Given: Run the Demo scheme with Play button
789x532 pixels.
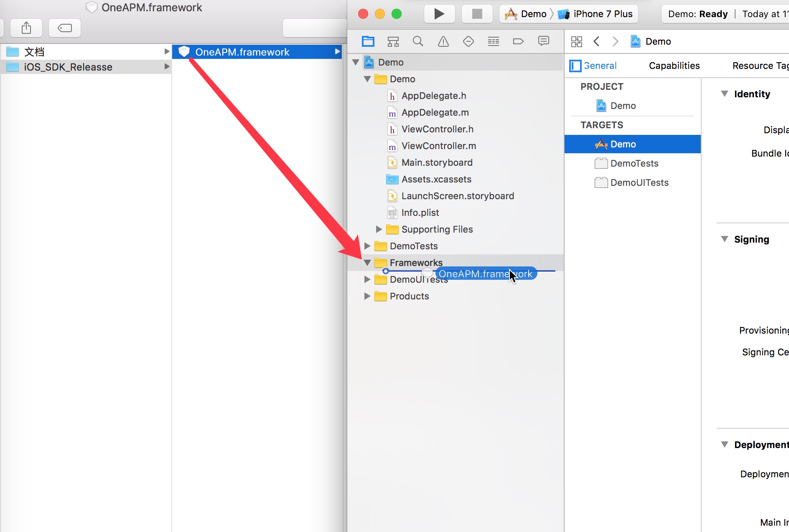Looking at the screenshot, I should pyautogui.click(x=439, y=14).
